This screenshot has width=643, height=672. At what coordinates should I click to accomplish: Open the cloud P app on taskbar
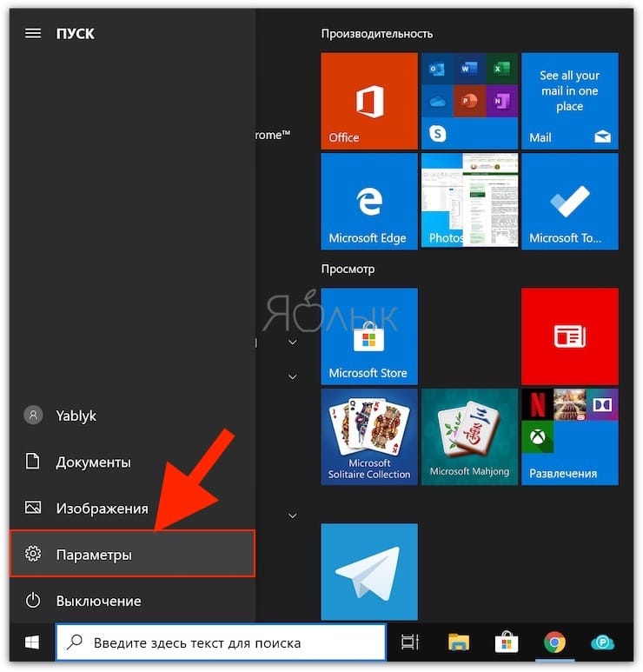click(x=602, y=642)
